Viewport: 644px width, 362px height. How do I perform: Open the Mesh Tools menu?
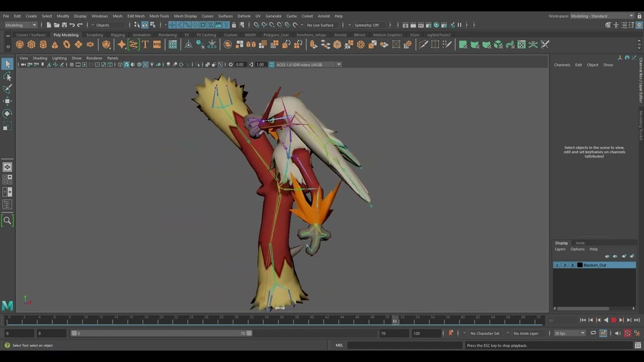(x=159, y=16)
